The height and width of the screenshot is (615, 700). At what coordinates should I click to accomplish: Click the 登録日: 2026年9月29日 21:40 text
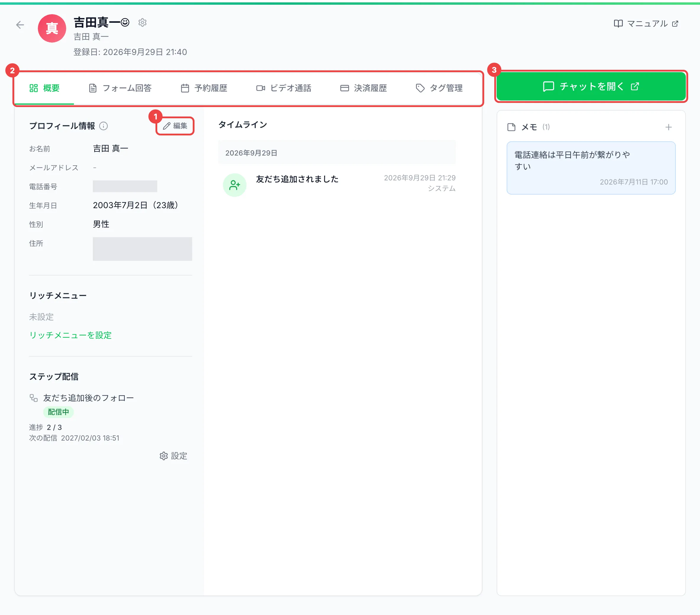[130, 52]
